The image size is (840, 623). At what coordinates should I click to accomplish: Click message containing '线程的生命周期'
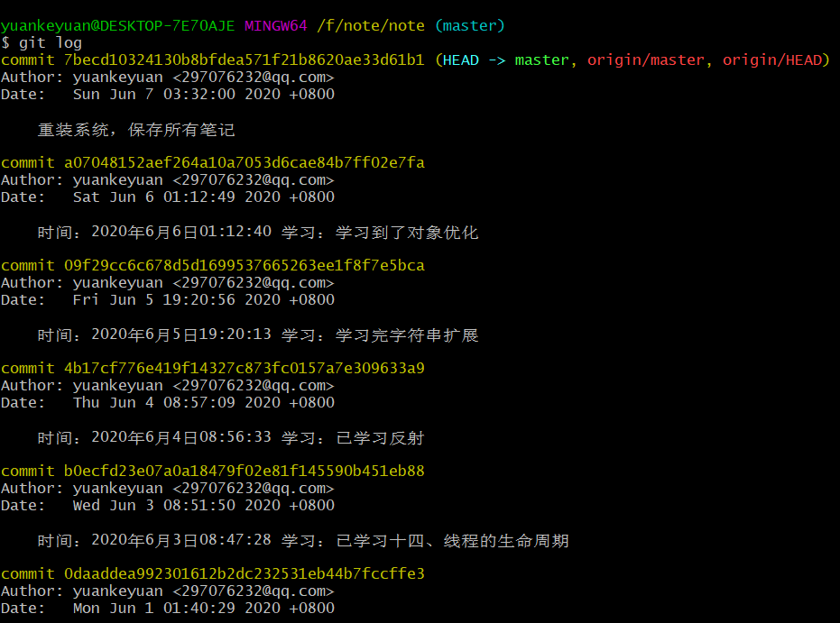click(x=302, y=541)
